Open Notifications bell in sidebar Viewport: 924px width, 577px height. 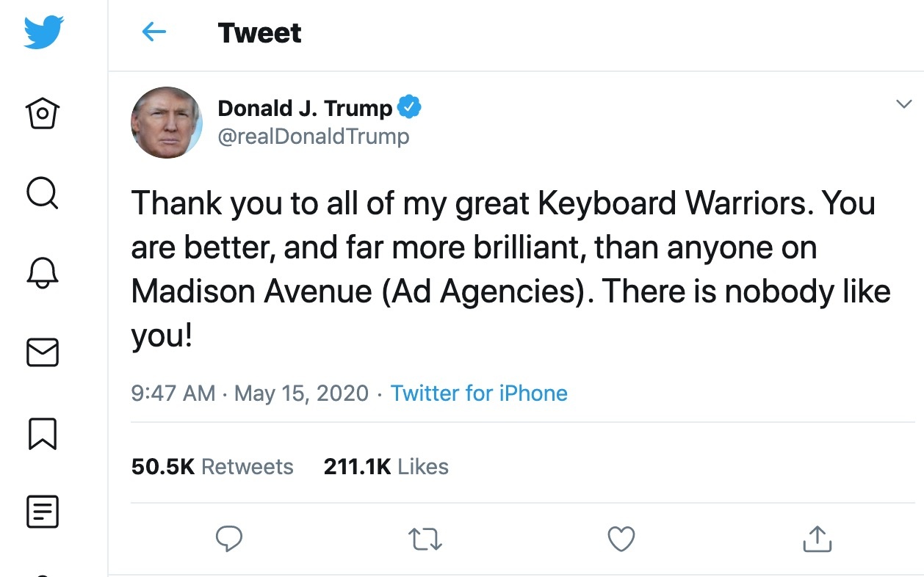click(43, 273)
